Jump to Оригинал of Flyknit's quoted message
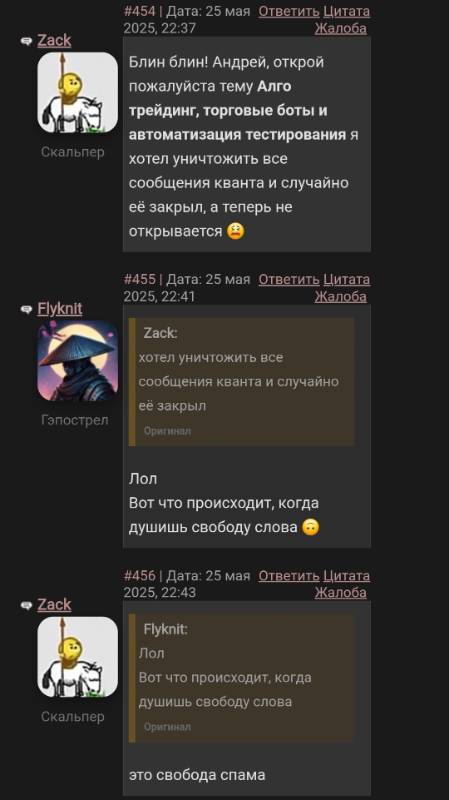This screenshot has width=449, height=800. coord(167,727)
